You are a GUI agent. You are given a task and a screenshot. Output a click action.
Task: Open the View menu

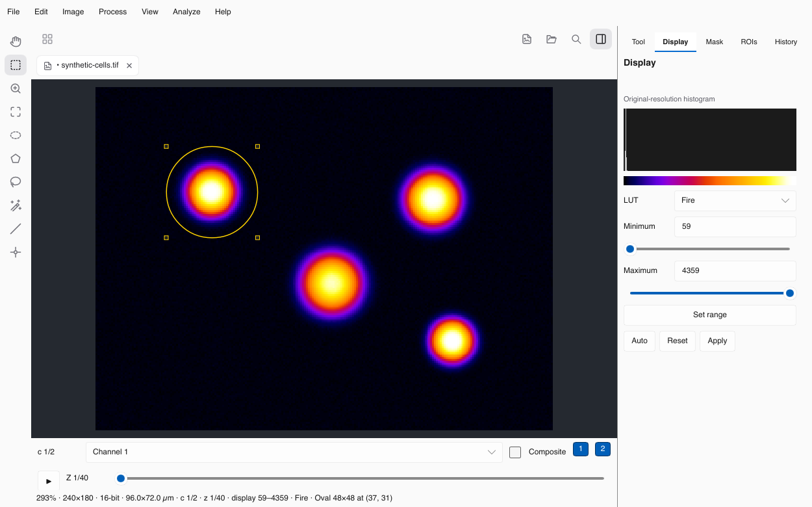click(150, 12)
